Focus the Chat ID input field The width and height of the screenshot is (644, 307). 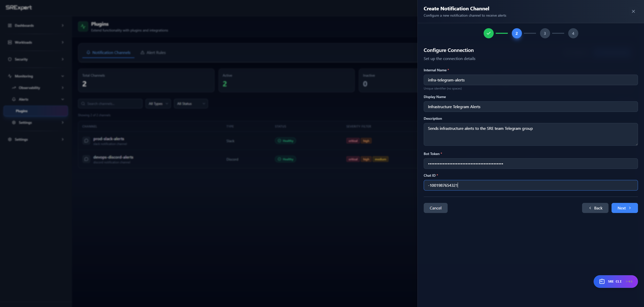coord(530,185)
